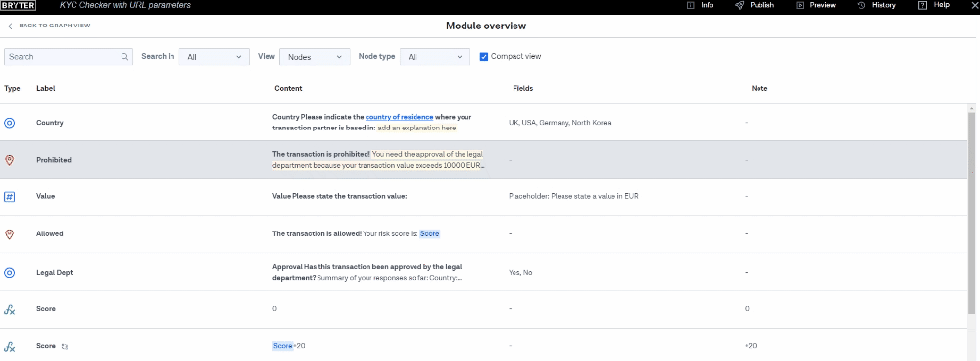Screen dimensions: 980x361
Task: Click 'UK, USA, Germany, North Korea' fields
Action: (x=560, y=123)
